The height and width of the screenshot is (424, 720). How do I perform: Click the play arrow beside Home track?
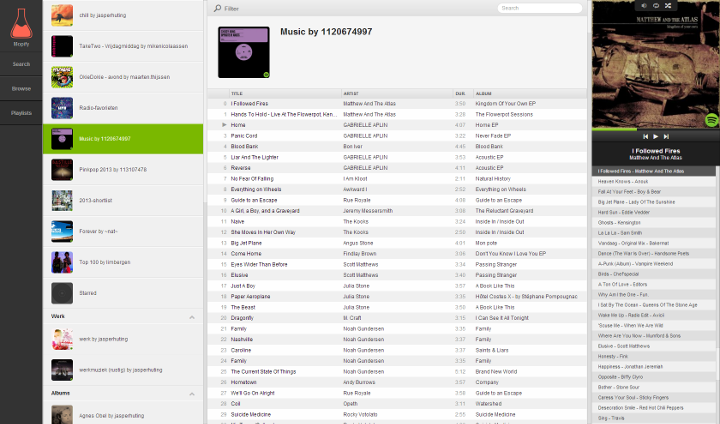coord(224,125)
